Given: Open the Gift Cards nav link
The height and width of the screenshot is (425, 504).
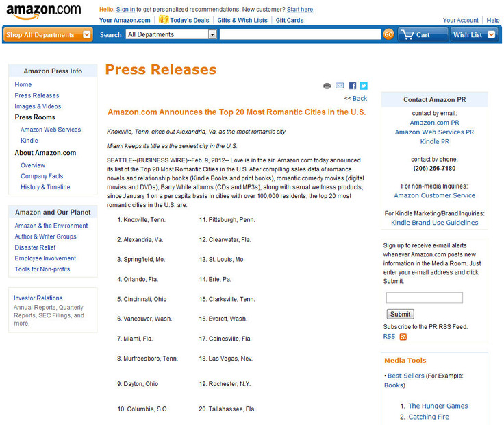Looking at the screenshot, I should [290, 20].
